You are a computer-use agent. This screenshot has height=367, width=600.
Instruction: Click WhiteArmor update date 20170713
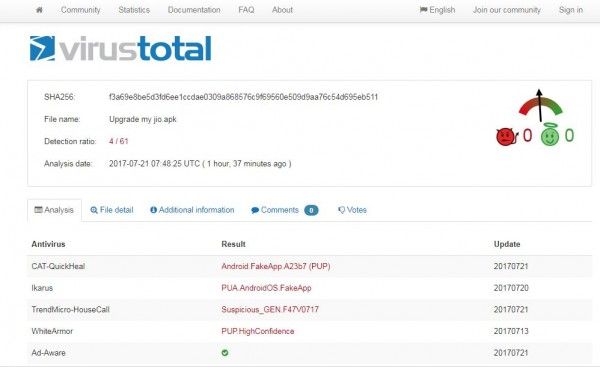pos(511,331)
